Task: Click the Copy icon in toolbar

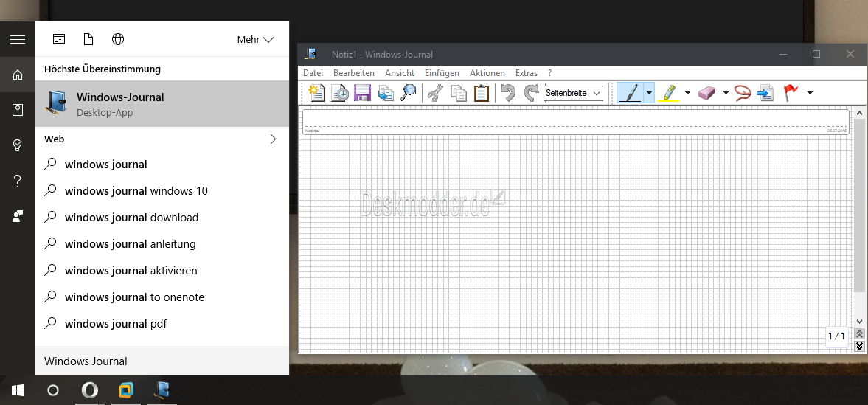Action: coord(459,93)
